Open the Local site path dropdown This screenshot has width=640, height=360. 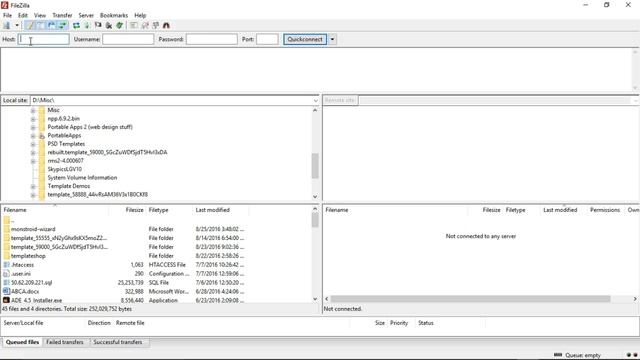pos(316,100)
